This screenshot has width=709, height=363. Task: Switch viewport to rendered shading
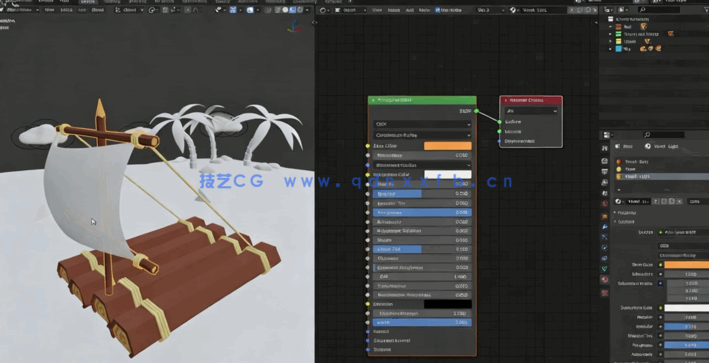(299, 10)
